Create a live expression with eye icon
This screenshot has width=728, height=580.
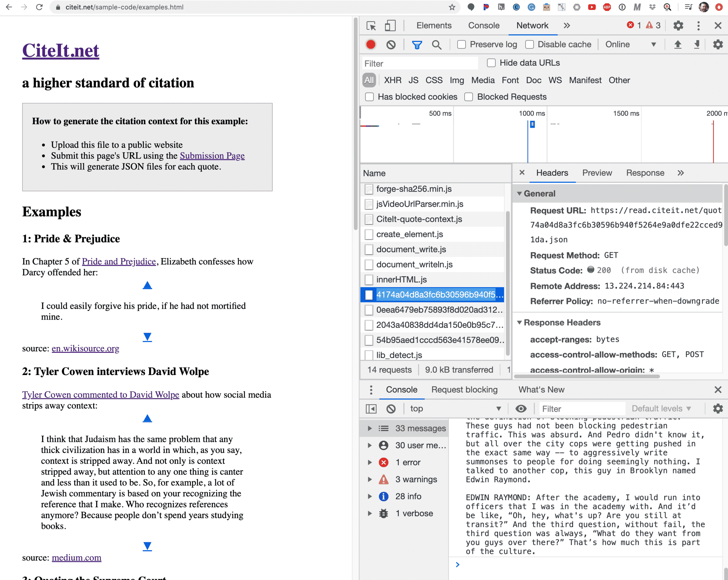521,409
